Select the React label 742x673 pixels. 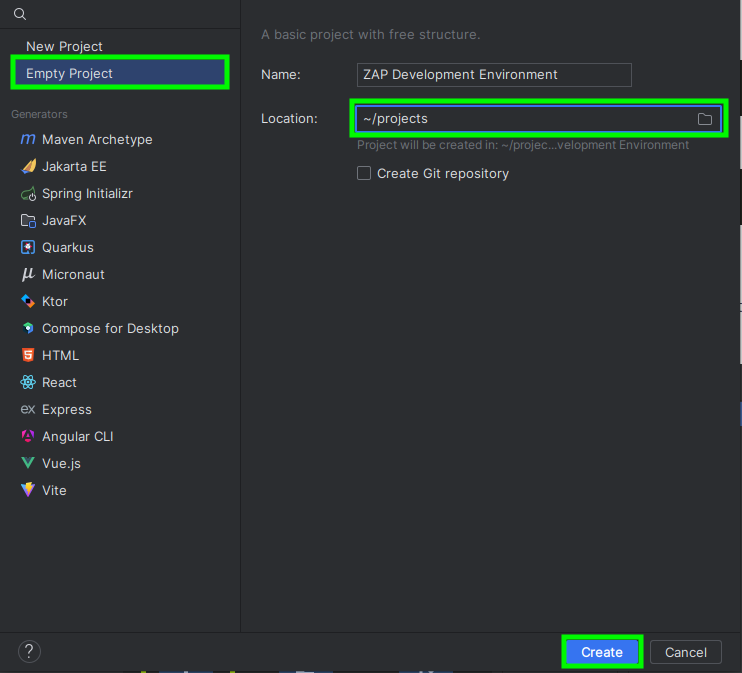59,382
